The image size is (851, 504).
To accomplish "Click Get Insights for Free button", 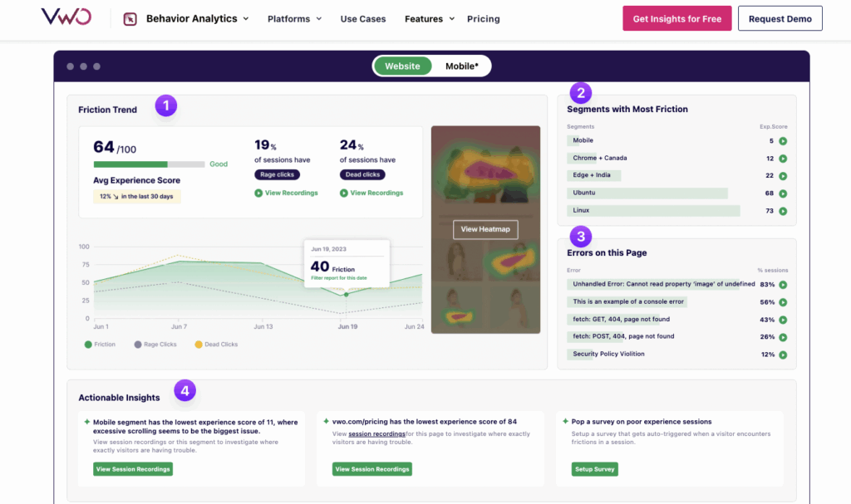I will pos(676,18).
